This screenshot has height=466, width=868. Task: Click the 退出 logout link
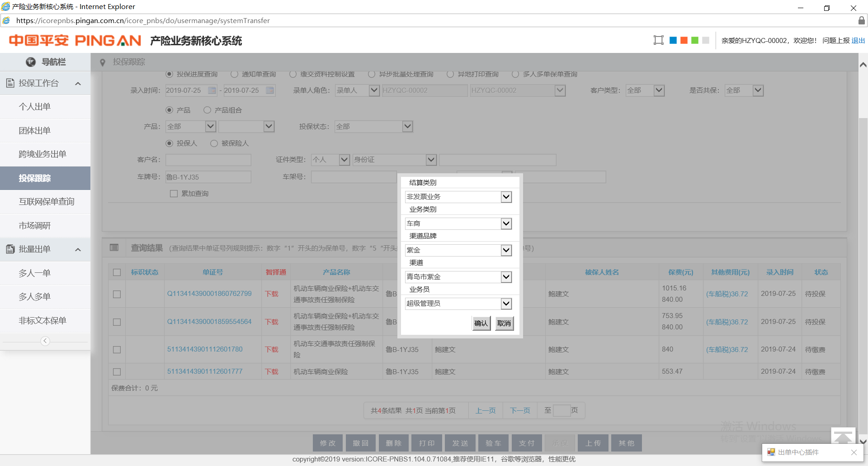coord(858,40)
